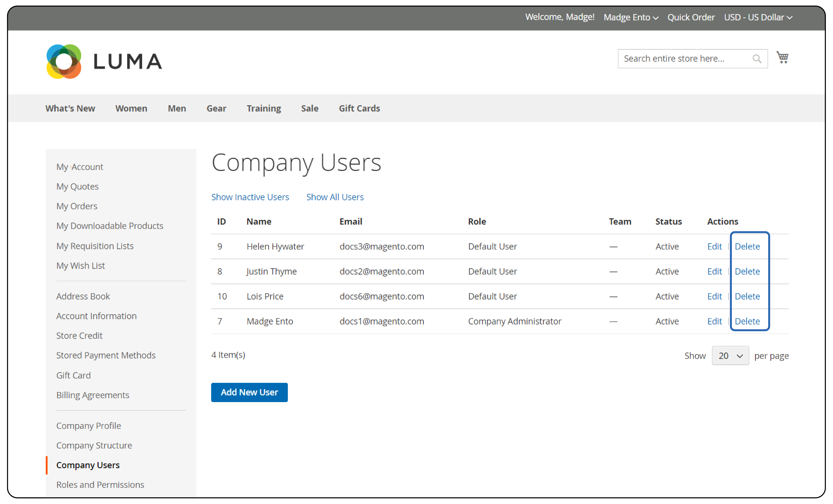Open My Quotes in sidebar
Image resolution: width=833 pixels, height=504 pixels.
[77, 187]
